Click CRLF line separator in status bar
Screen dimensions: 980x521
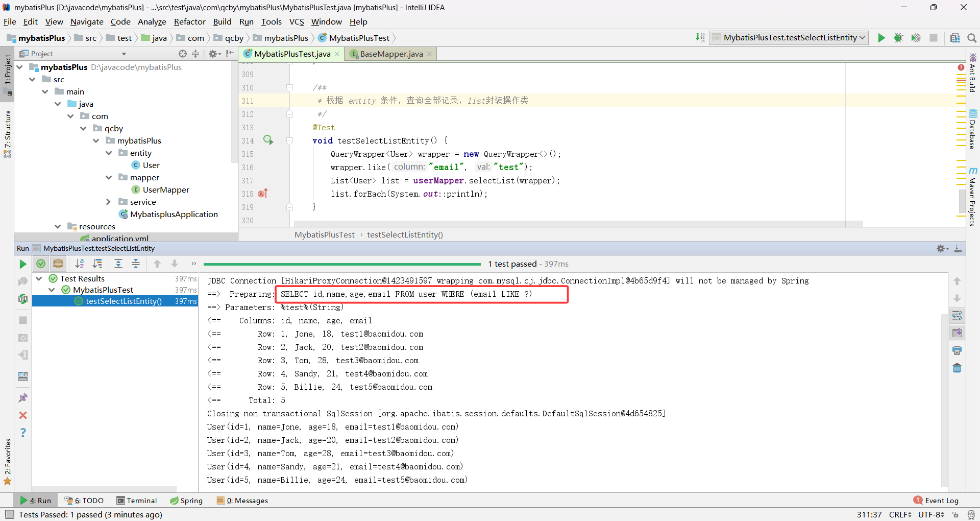pos(900,514)
